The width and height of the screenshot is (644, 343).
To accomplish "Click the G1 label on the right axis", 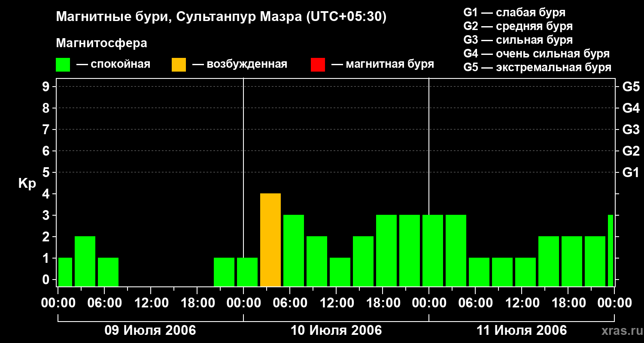I will tap(631, 172).
